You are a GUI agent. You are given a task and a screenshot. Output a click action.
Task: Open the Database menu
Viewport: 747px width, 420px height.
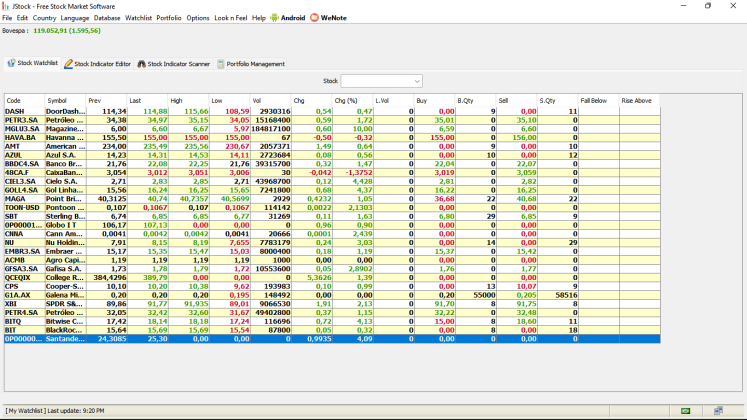pos(107,18)
